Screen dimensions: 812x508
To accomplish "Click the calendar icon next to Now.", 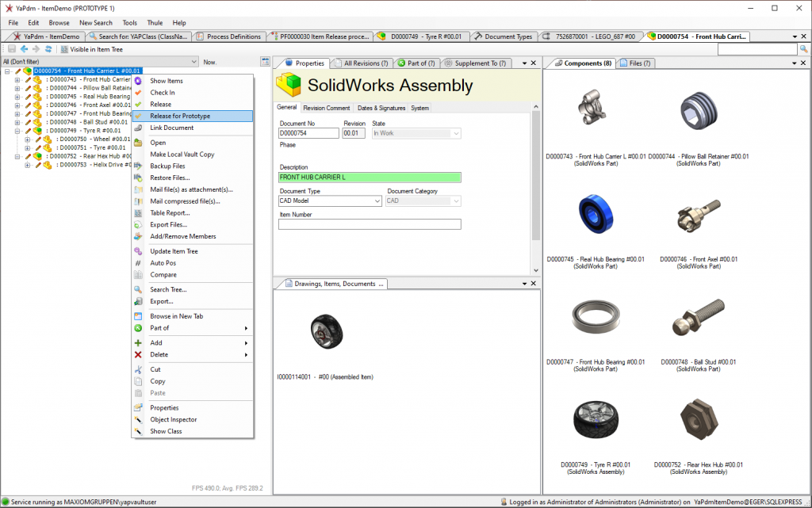I will point(265,62).
